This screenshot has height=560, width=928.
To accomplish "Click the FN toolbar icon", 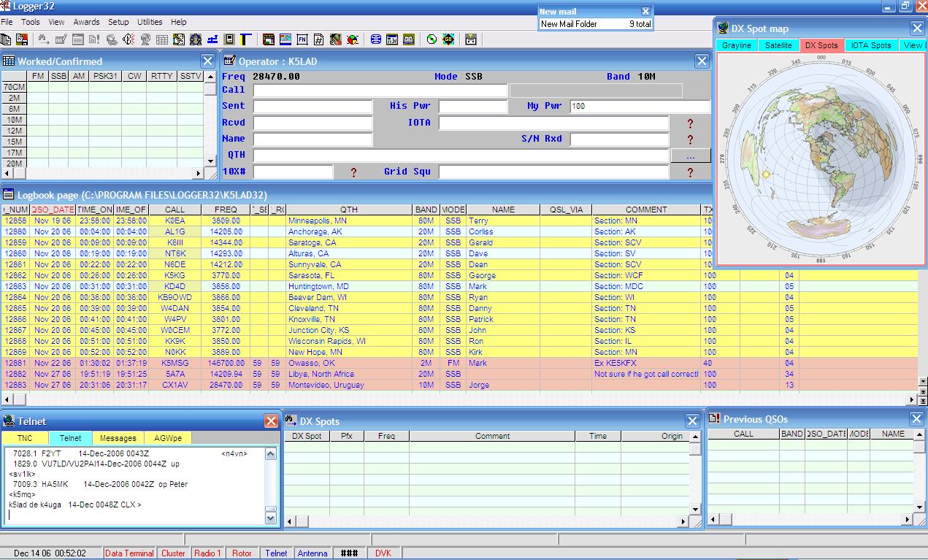I will (302, 39).
